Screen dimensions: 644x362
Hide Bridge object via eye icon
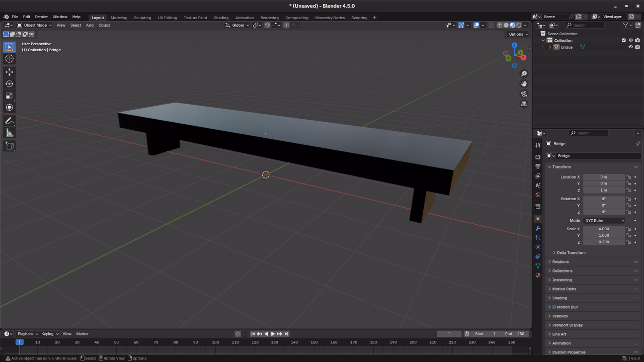point(630,47)
